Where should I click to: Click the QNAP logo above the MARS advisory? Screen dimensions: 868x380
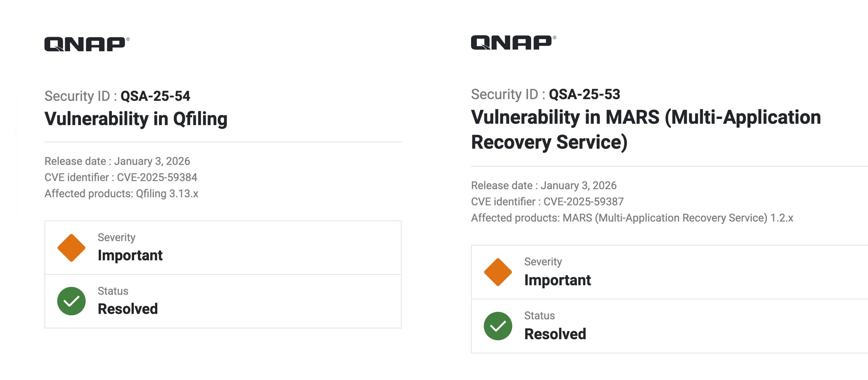513,42
